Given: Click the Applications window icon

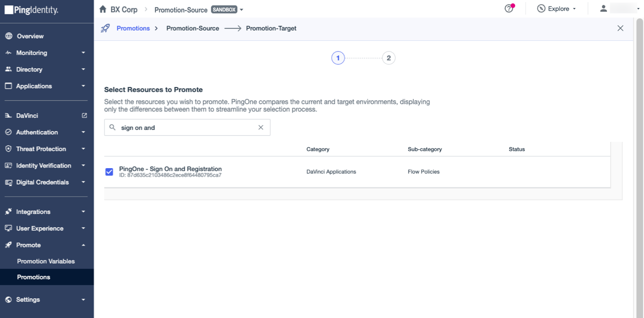Looking at the screenshot, I should tap(9, 86).
